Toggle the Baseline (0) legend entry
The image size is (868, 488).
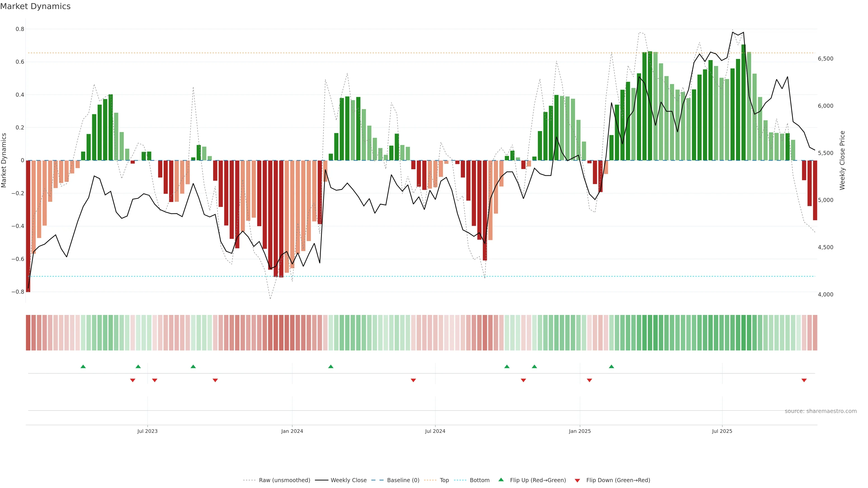point(403,480)
